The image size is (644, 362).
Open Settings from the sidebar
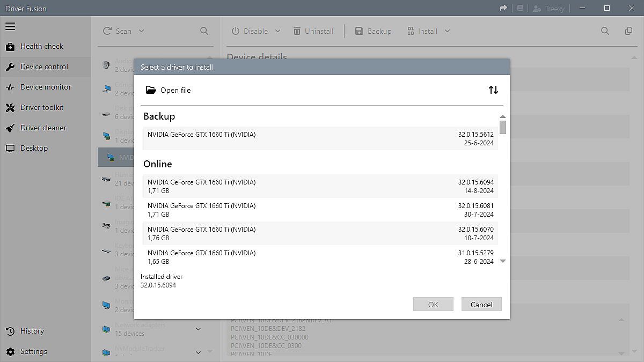coord(33,352)
